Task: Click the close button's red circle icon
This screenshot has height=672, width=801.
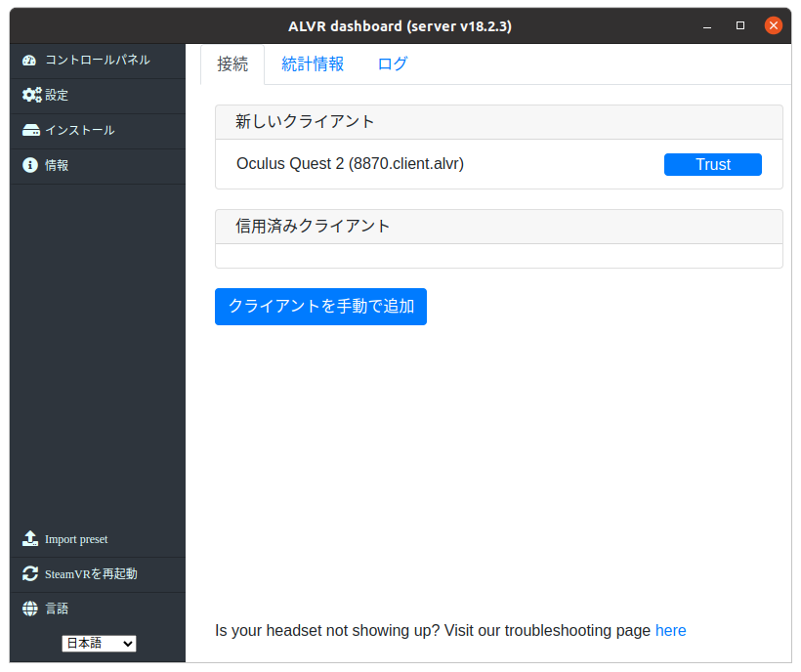Action: coord(774,25)
